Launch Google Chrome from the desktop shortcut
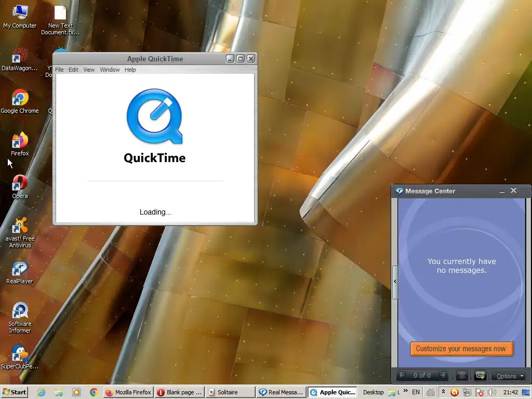The width and height of the screenshot is (532, 399). 20,102
